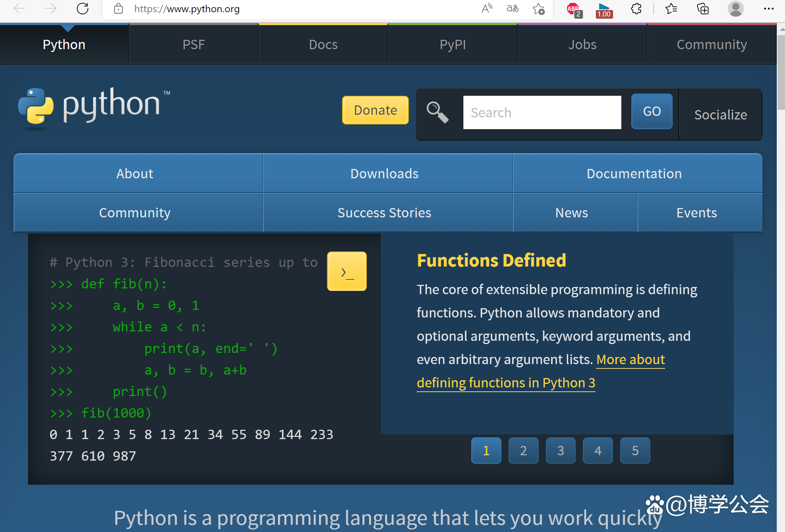Screen dimensions: 785x532
Task: Select the Documentation menu item
Action: (634, 173)
